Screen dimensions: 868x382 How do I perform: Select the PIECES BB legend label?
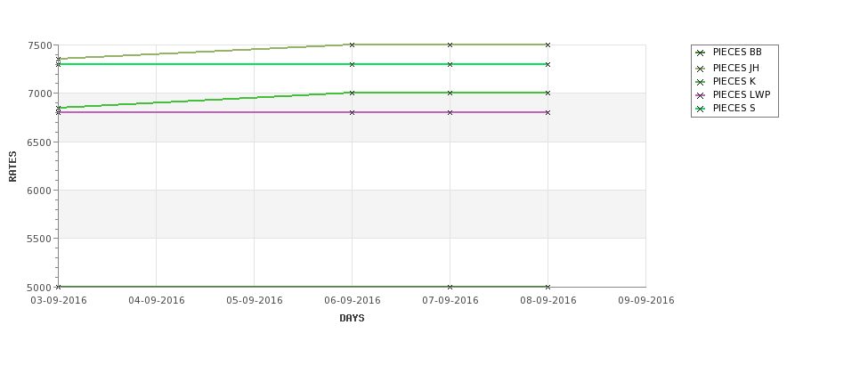coord(737,52)
